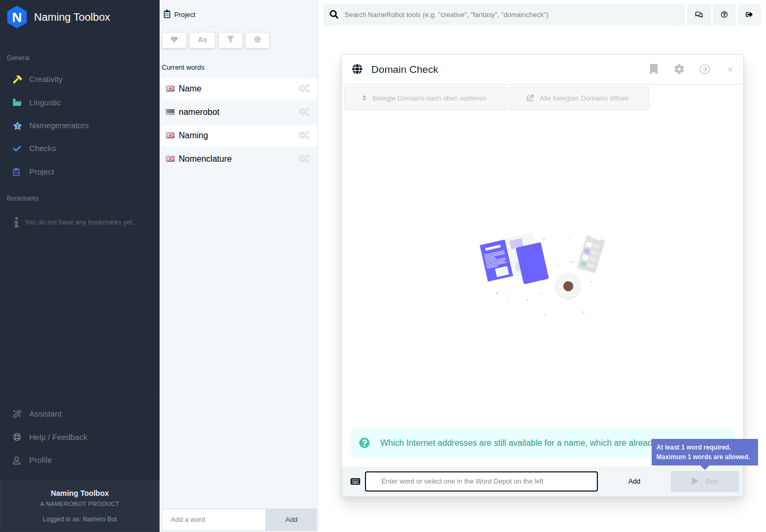Screen dimensions: 766x532
Task: Run the Domain Check
Action: tap(705, 481)
